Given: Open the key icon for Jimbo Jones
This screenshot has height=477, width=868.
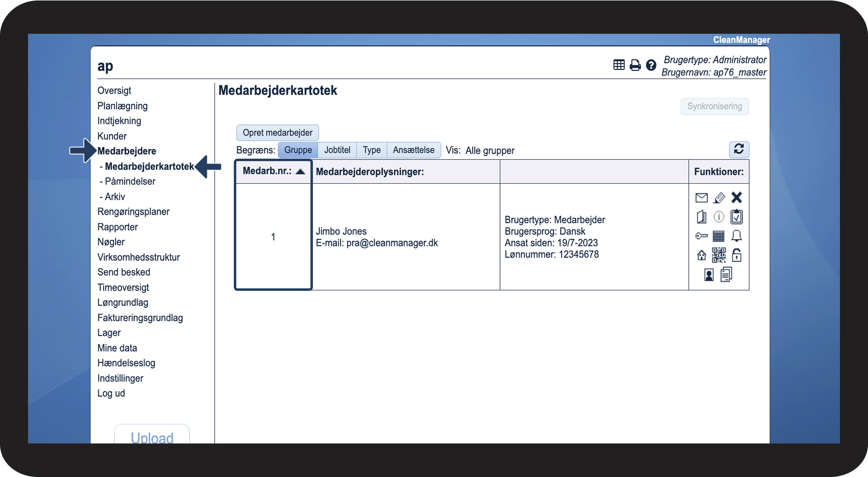Looking at the screenshot, I should click(x=701, y=236).
